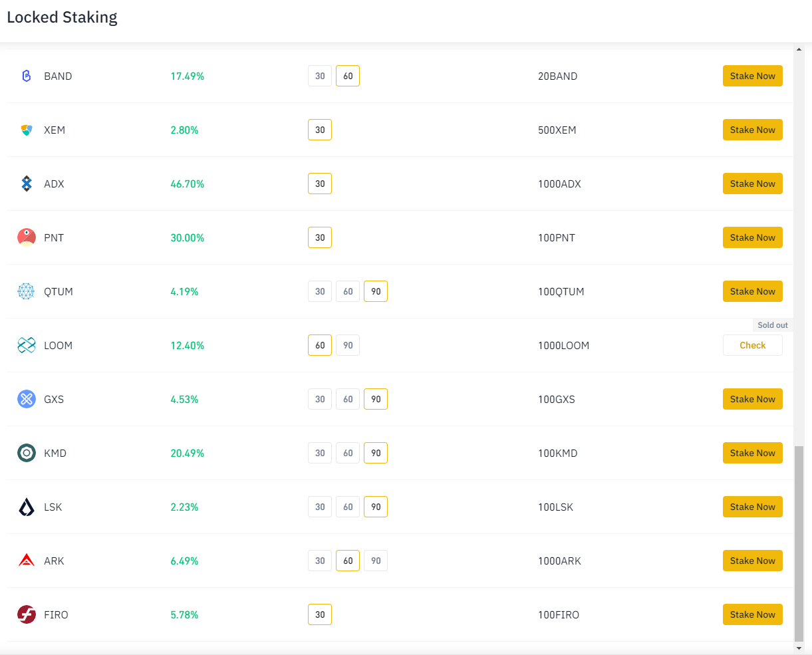This screenshot has width=812, height=655.
Task: Select 60-day duration for GXS
Action: [348, 399]
